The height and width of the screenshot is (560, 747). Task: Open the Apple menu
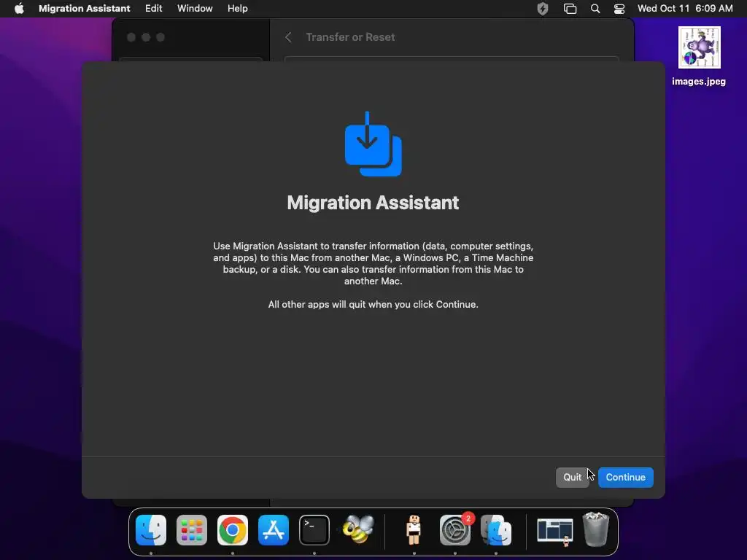19,9
